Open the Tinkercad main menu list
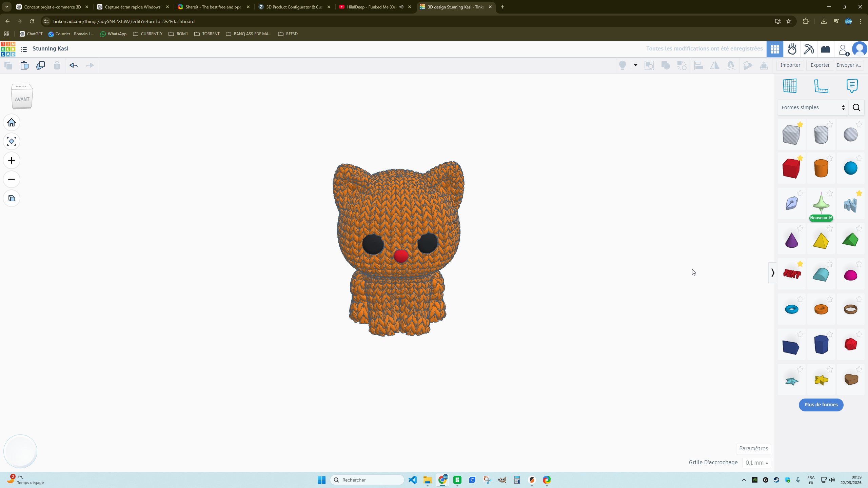 24,49
